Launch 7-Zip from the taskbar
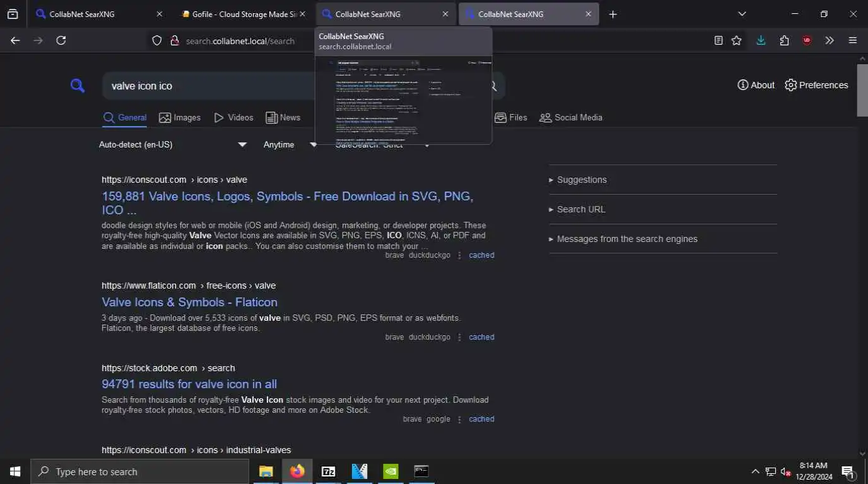 328,471
